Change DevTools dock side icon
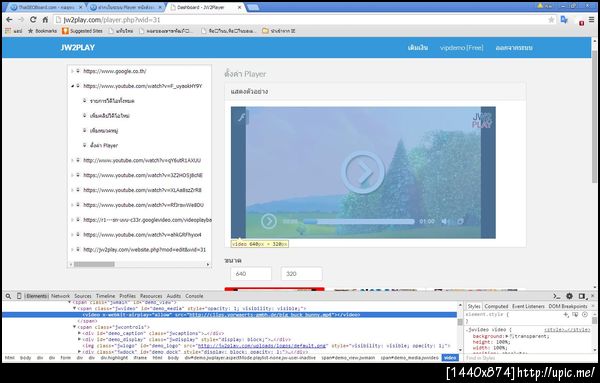 [582, 296]
